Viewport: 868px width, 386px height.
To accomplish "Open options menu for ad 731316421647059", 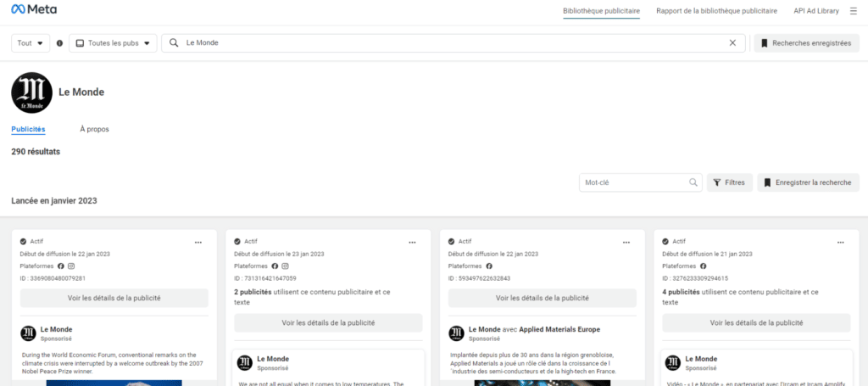I will [x=412, y=242].
